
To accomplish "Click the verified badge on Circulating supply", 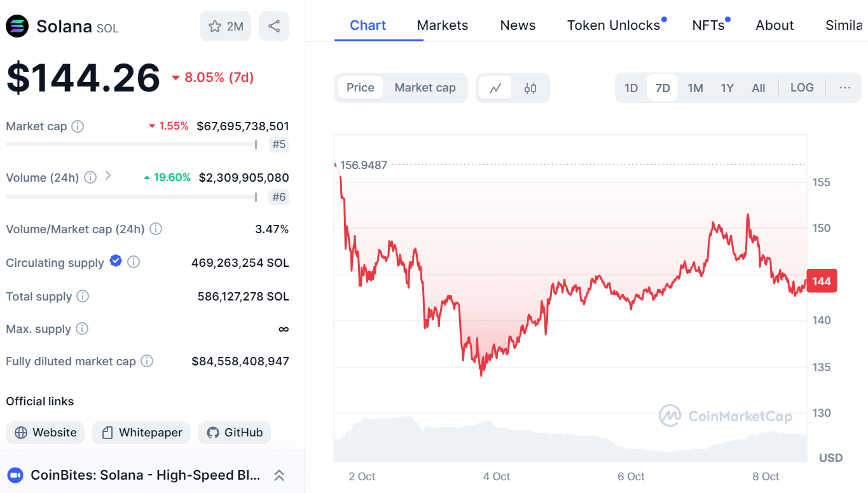I will (x=115, y=261).
